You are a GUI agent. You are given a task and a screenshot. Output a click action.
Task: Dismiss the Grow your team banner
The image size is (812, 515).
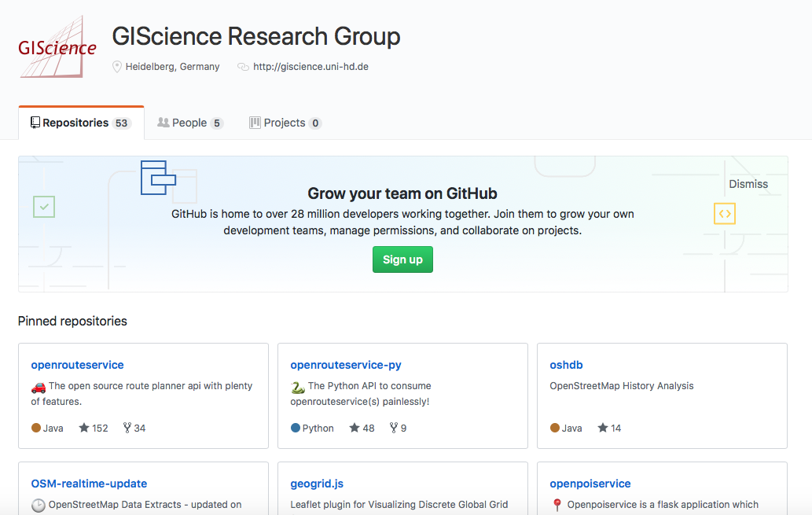(748, 184)
